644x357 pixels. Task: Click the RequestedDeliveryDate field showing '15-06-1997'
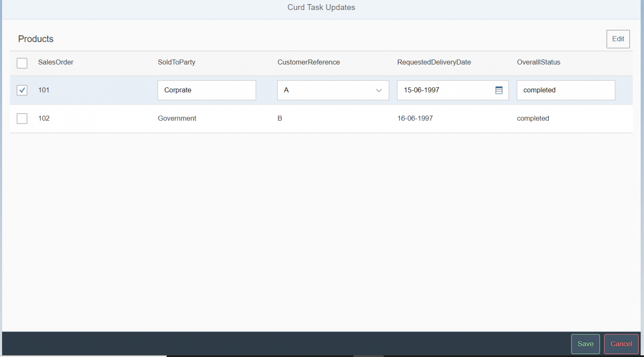[444, 90]
